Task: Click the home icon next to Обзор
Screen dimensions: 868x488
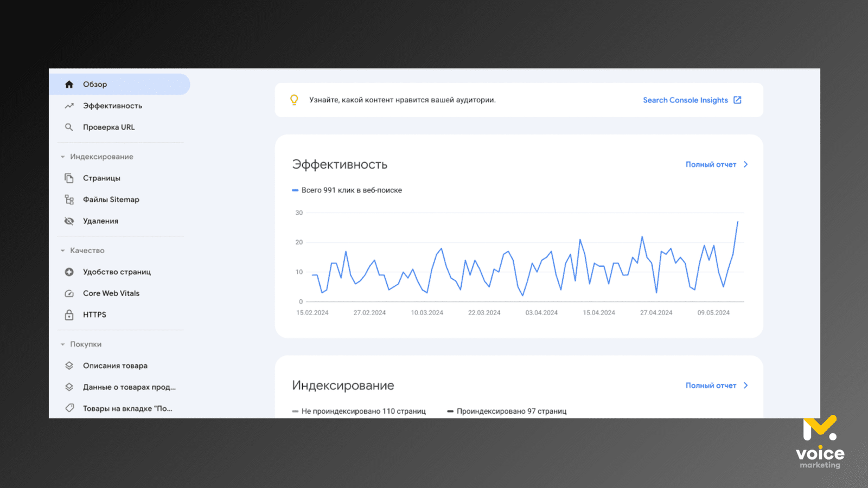Action: point(69,84)
